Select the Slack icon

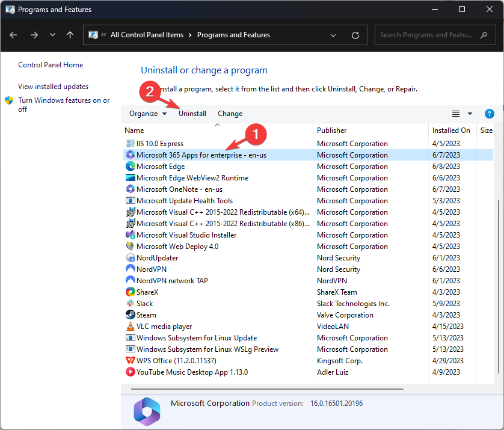point(130,303)
